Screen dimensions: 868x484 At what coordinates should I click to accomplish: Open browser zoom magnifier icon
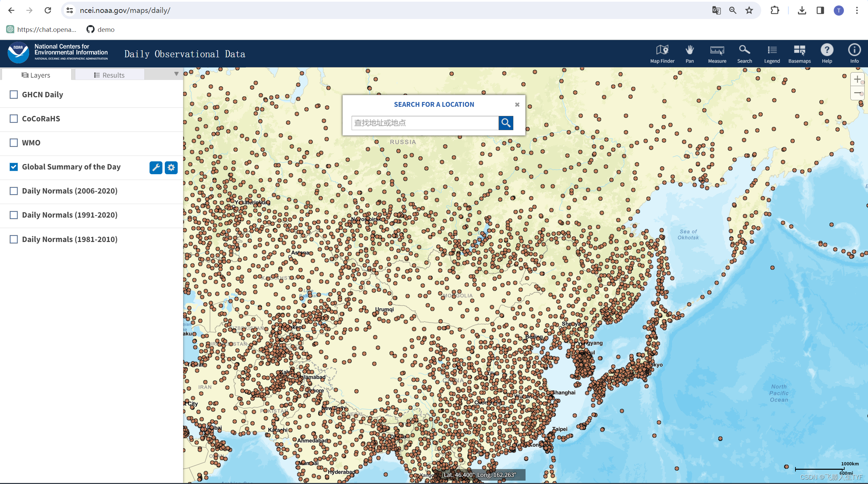point(733,11)
